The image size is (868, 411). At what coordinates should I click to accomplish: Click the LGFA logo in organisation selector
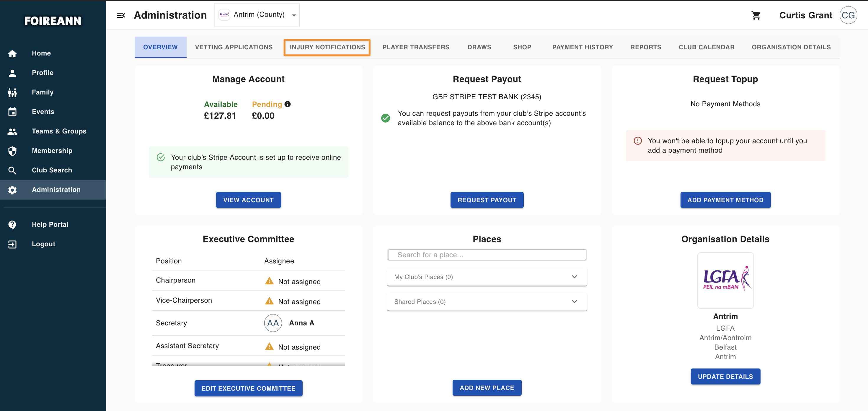(x=224, y=14)
